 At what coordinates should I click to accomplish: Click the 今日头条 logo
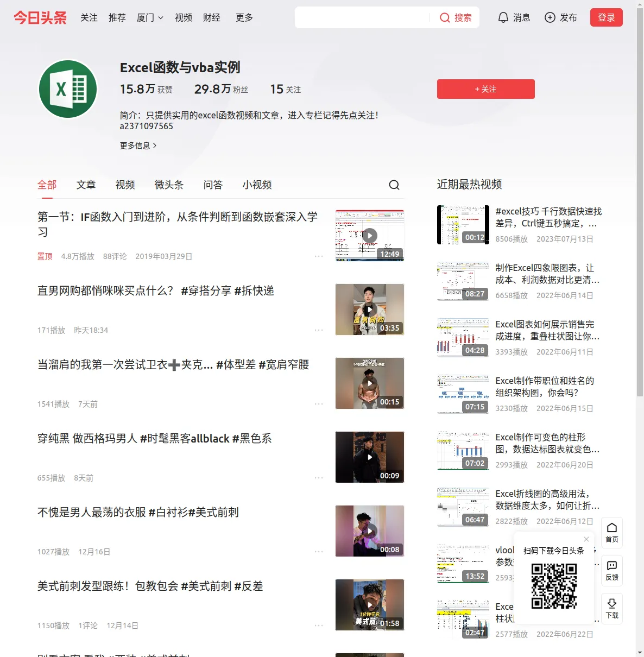pos(40,17)
